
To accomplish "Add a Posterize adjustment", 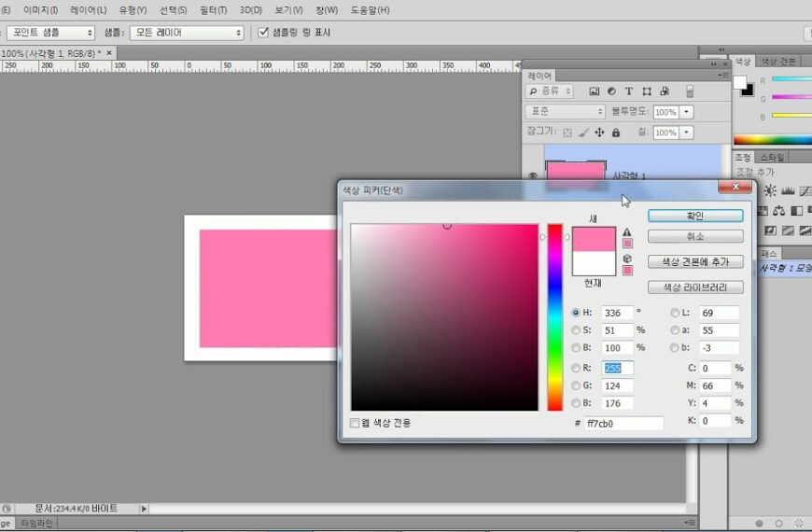I will coord(788,231).
